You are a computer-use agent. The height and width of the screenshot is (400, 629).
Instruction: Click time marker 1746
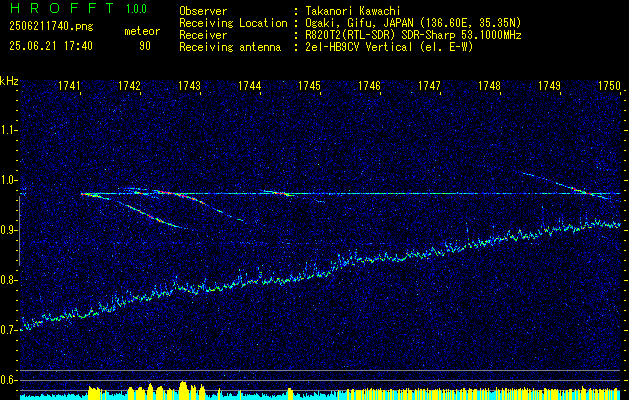point(369,85)
